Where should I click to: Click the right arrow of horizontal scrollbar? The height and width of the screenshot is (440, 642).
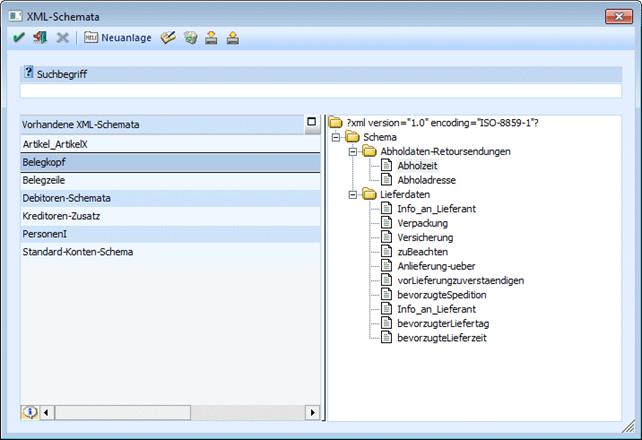[312, 412]
